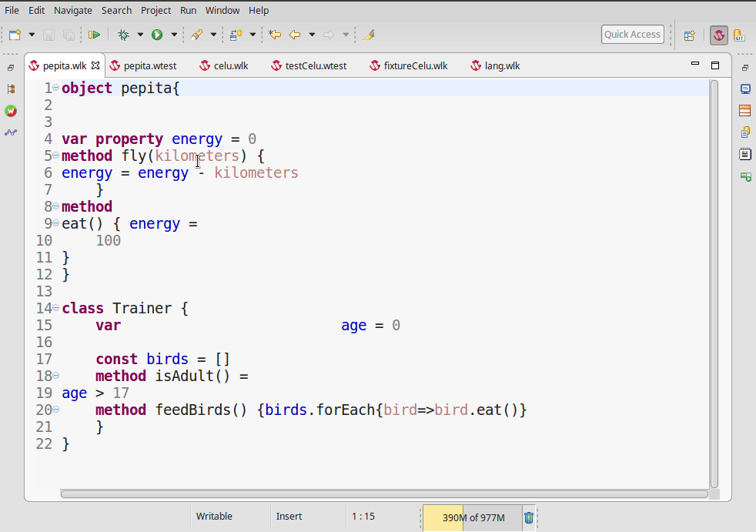756x532 pixels.
Task: Collapse the pepita object at line 1
Action: coord(56,88)
